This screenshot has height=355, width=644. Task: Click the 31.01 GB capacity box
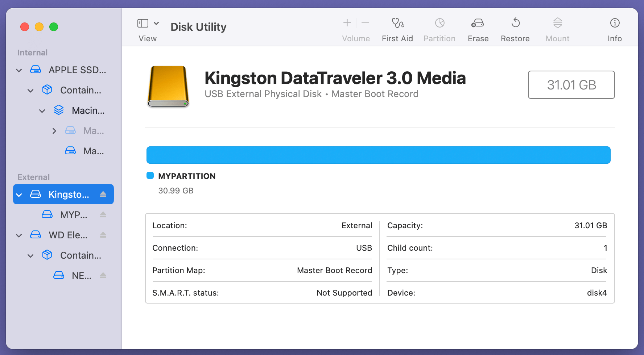pos(571,85)
